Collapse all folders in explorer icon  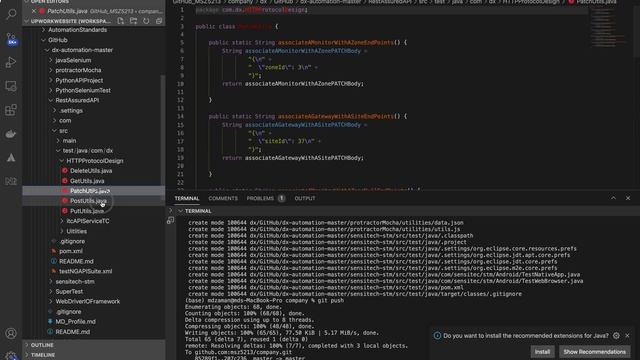[x=159, y=21]
